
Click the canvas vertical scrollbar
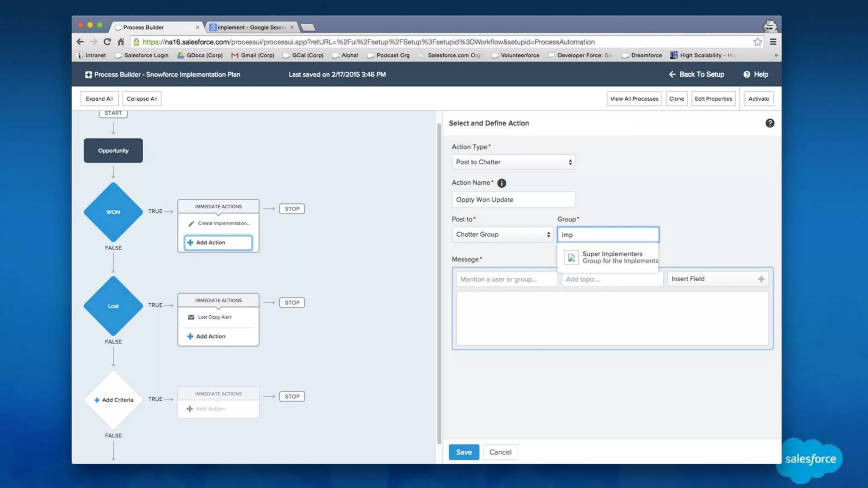(x=439, y=280)
